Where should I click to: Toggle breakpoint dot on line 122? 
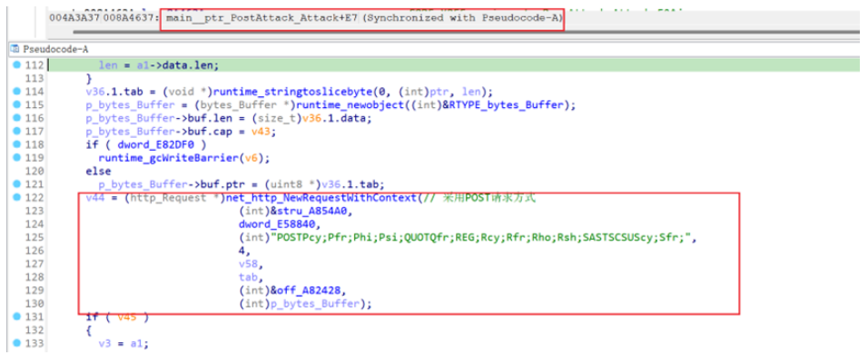pyautogui.click(x=16, y=198)
